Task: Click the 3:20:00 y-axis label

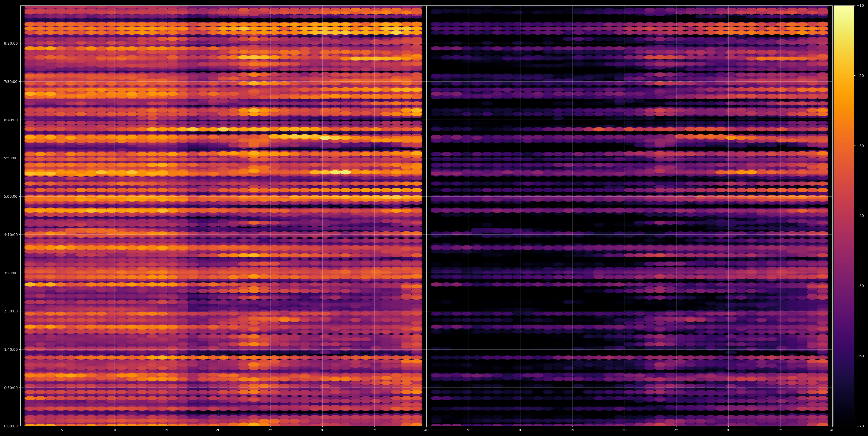Action: [10, 273]
